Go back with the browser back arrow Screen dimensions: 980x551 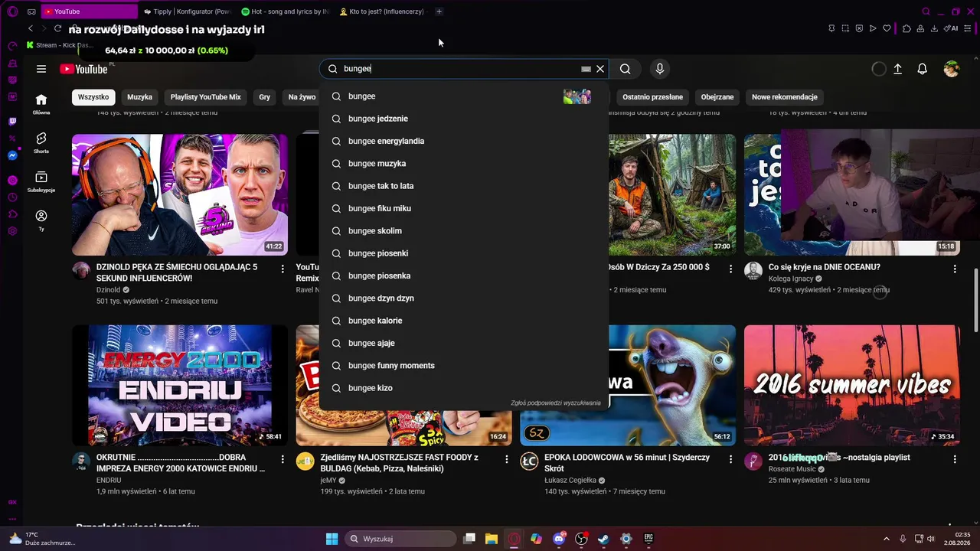point(31,28)
